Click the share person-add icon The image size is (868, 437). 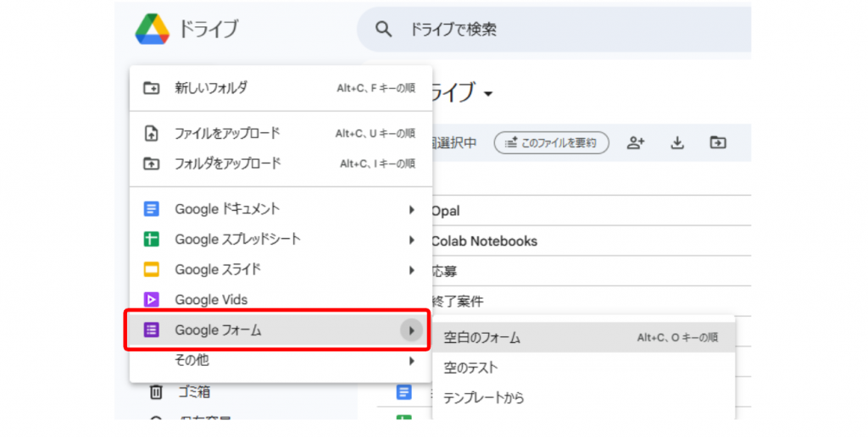point(636,143)
